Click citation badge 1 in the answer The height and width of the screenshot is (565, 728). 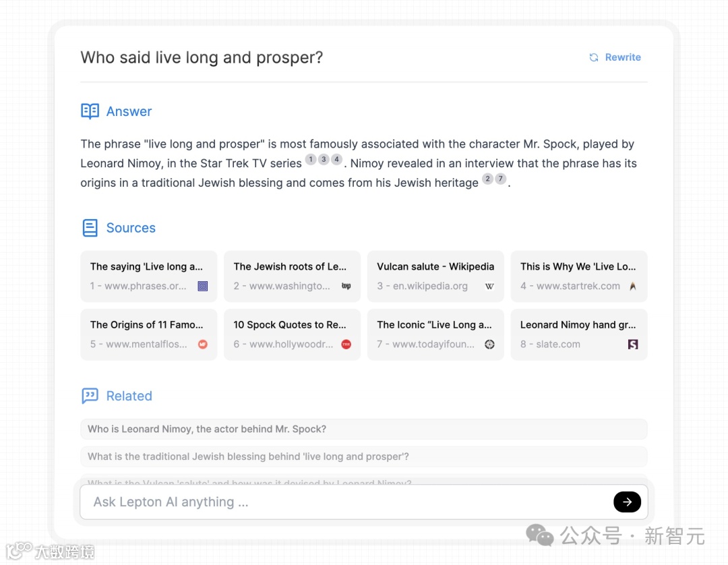pos(311,160)
